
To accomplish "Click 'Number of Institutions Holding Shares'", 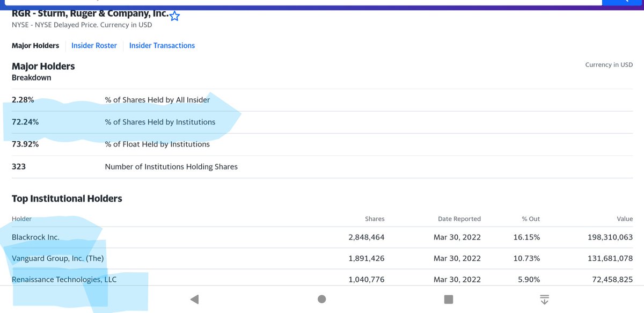I will pos(171,166).
